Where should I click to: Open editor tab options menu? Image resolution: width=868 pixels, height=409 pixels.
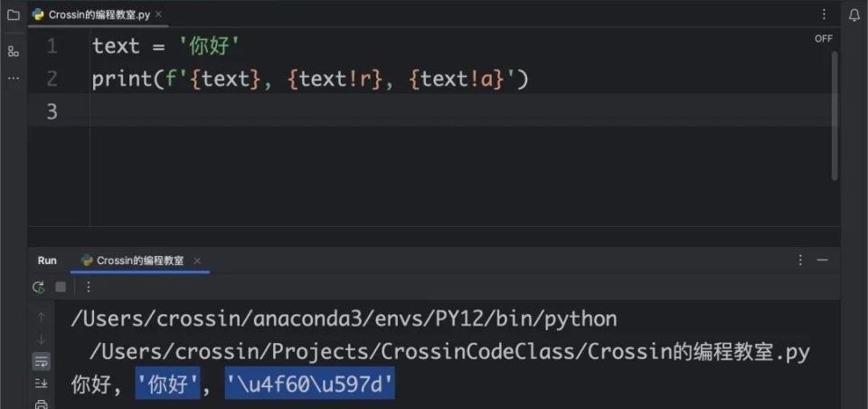(x=824, y=14)
